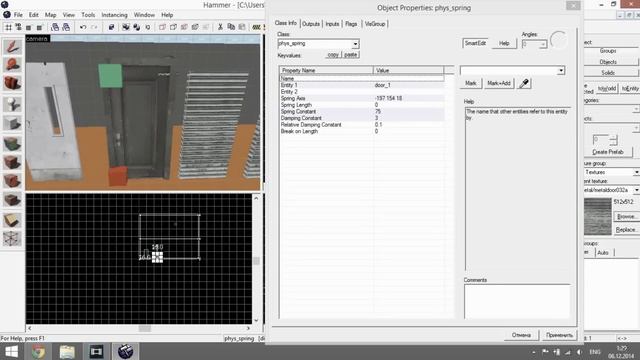The image size is (640, 360).
Task: Click the smaller grid size icon
Action: pos(29,27)
